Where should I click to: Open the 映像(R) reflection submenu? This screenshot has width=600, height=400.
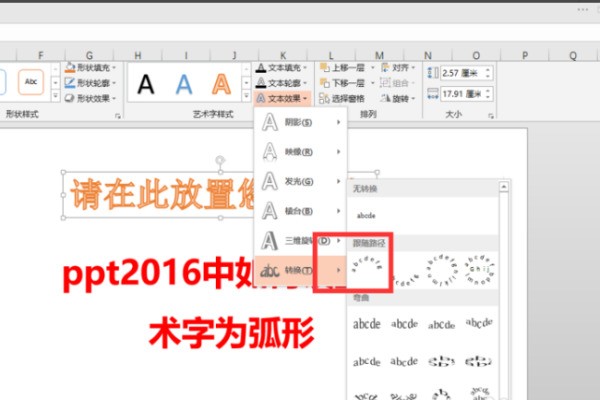(301, 152)
